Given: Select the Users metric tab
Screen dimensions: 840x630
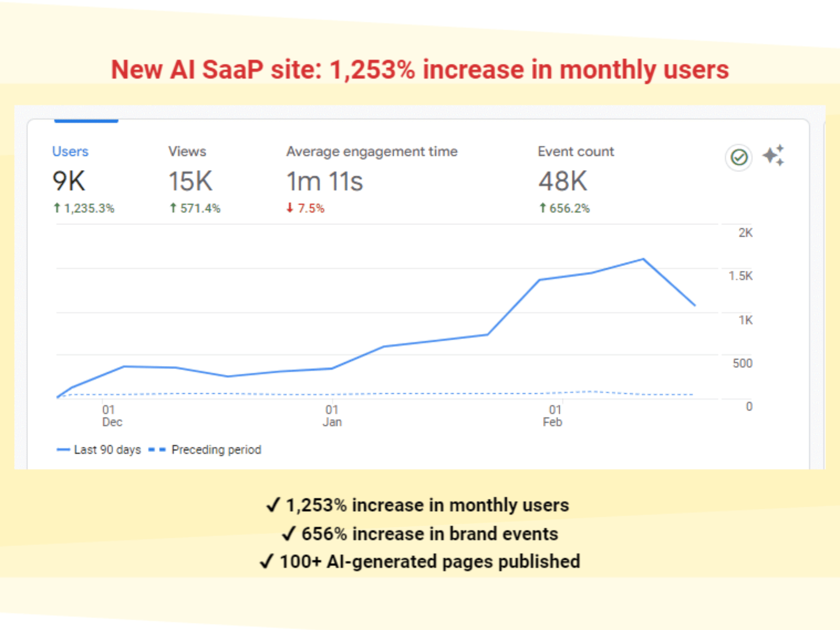Looking at the screenshot, I should tap(70, 151).
